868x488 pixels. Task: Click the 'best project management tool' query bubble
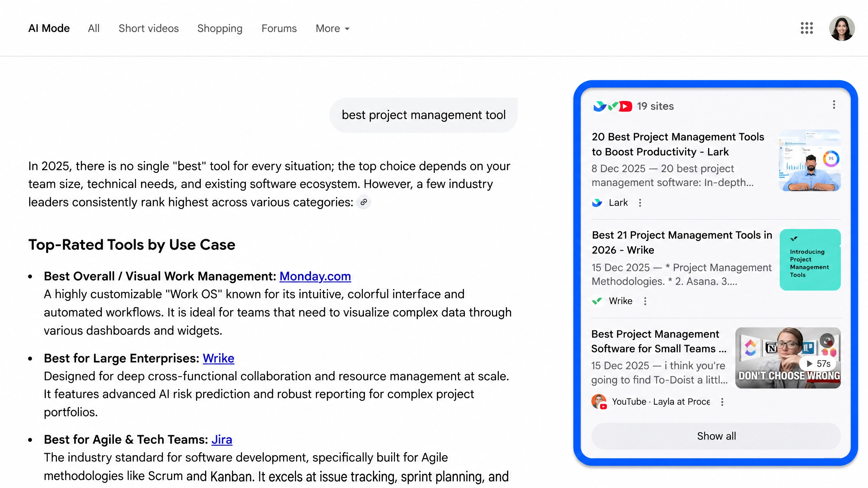tap(423, 115)
